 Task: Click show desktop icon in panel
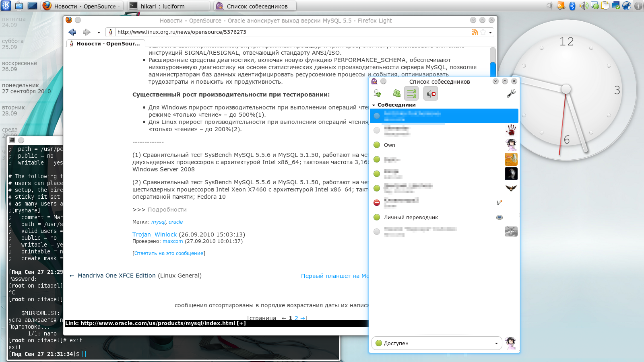tap(32, 6)
